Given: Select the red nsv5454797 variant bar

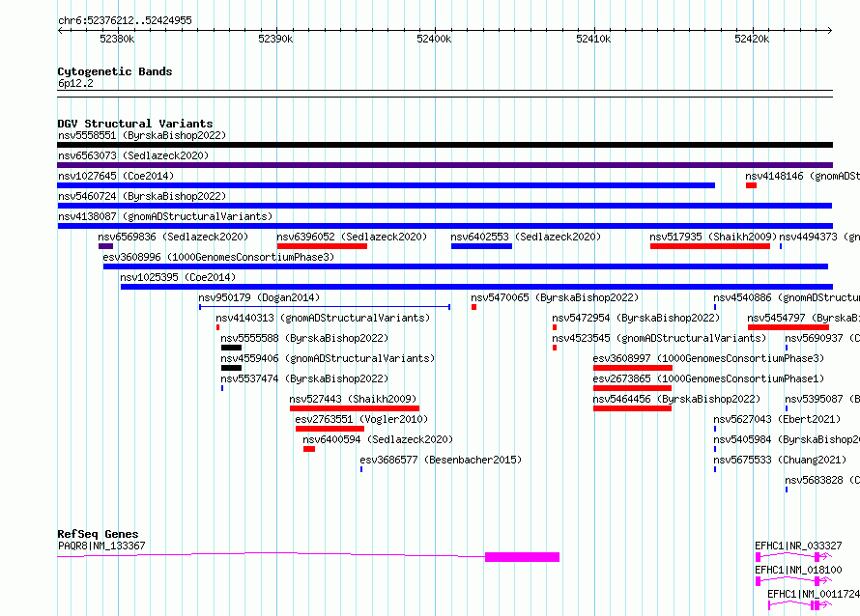Looking at the screenshot, I should [x=788, y=327].
